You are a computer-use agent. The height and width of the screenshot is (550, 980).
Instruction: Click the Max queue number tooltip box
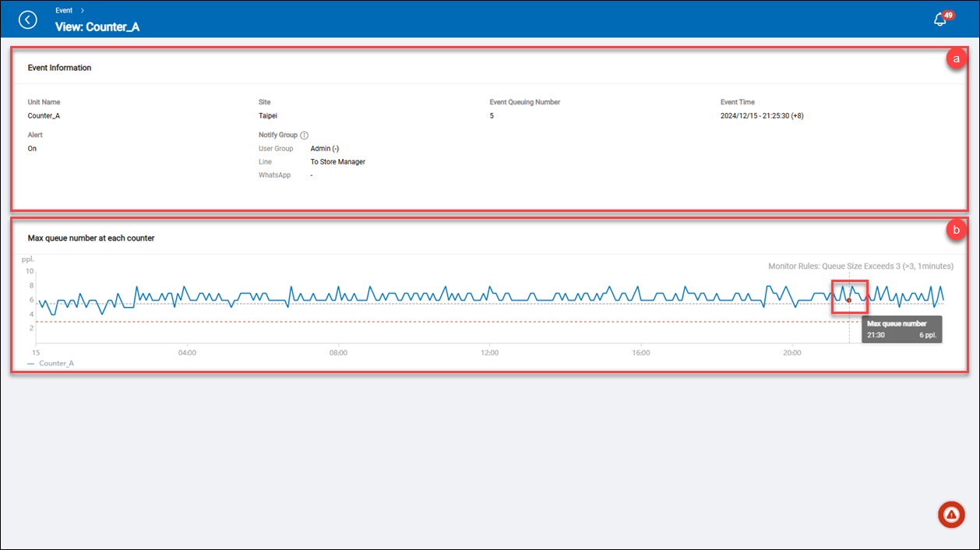[x=902, y=329]
